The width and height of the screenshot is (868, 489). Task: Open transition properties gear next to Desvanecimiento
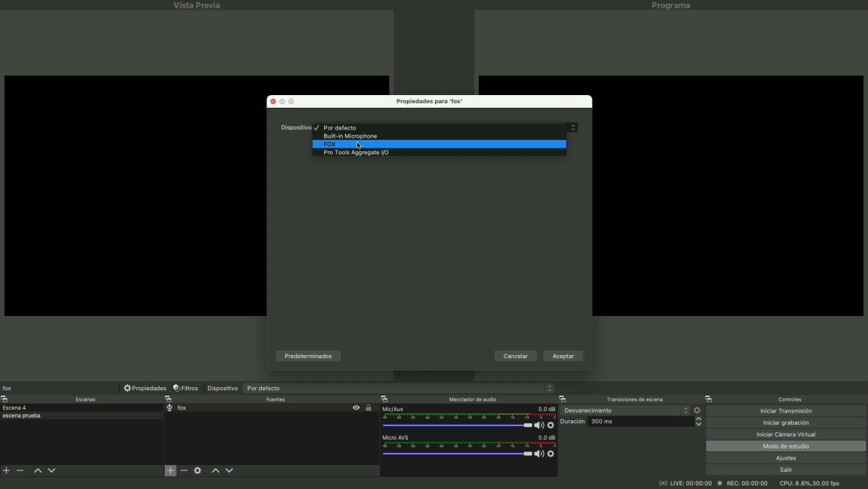coord(697,410)
